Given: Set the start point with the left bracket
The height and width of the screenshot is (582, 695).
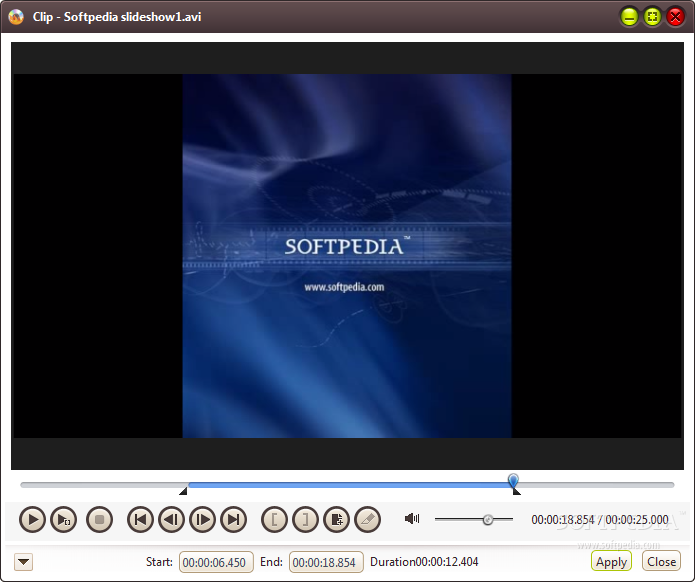Looking at the screenshot, I should (x=274, y=519).
